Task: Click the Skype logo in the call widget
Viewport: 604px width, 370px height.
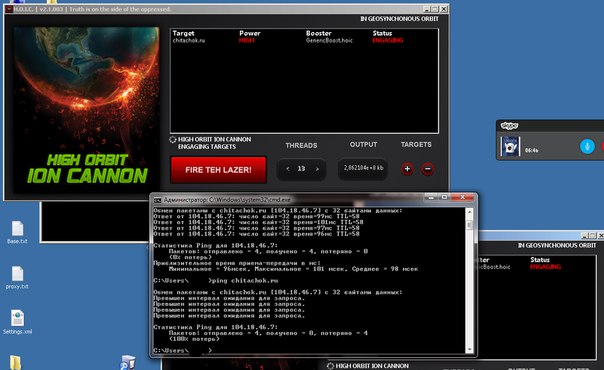Action: click(509, 126)
